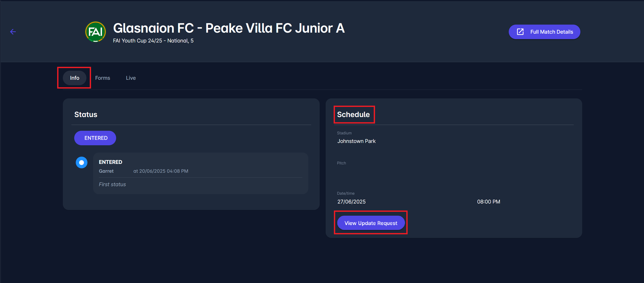Click the purple ENTERED status badge

tap(95, 138)
